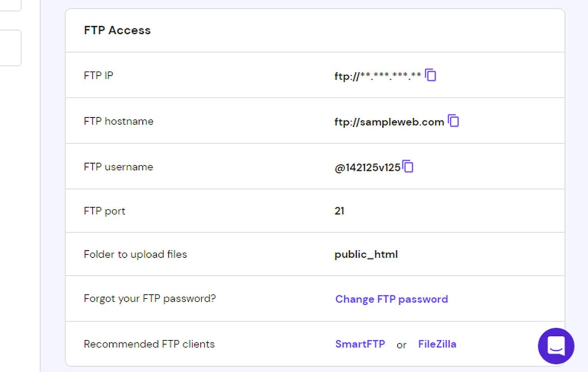Click the FTP hostname row label
Screen dimensions: 588x372
[118, 121]
